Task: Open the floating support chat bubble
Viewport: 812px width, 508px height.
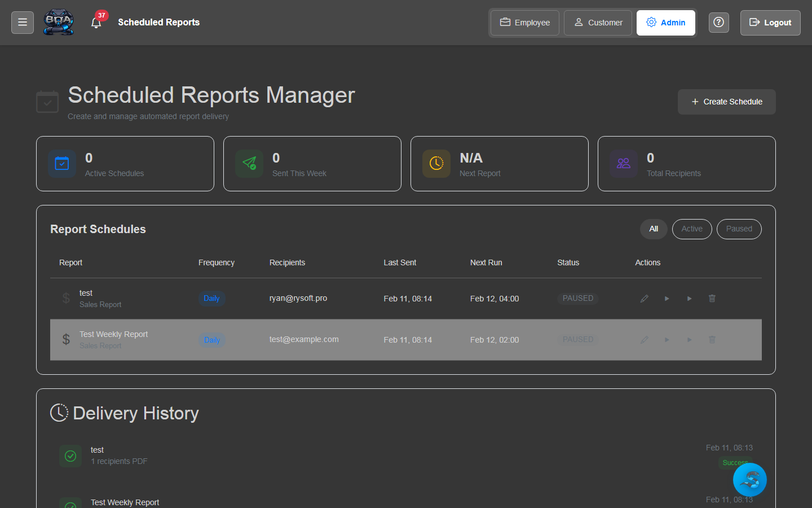Action: [749, 479]
